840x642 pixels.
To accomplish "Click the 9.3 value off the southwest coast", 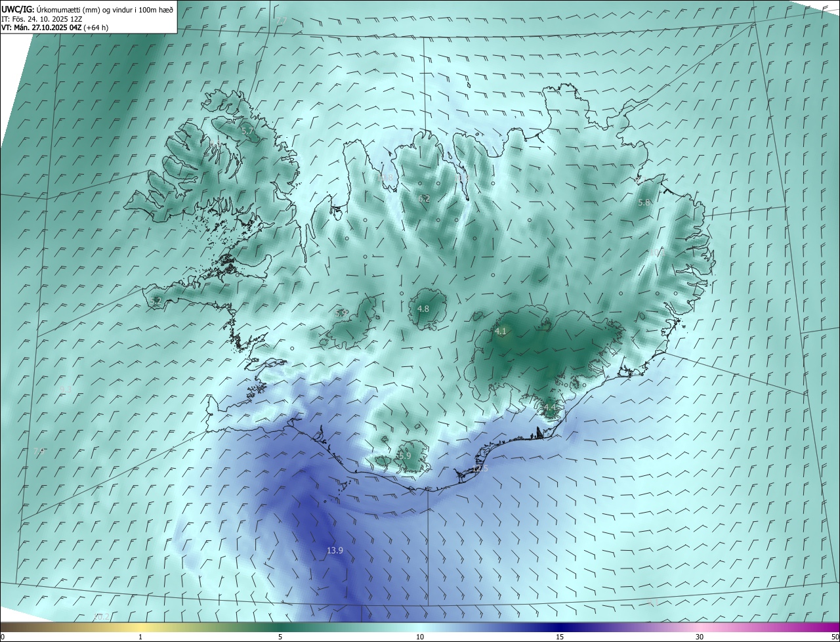I will tap(65, 390).
